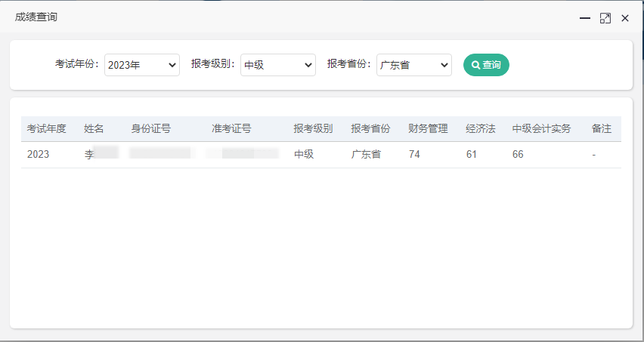Minimize the 成绩查询 window
The image size is (644, 342).
[584, 18]
